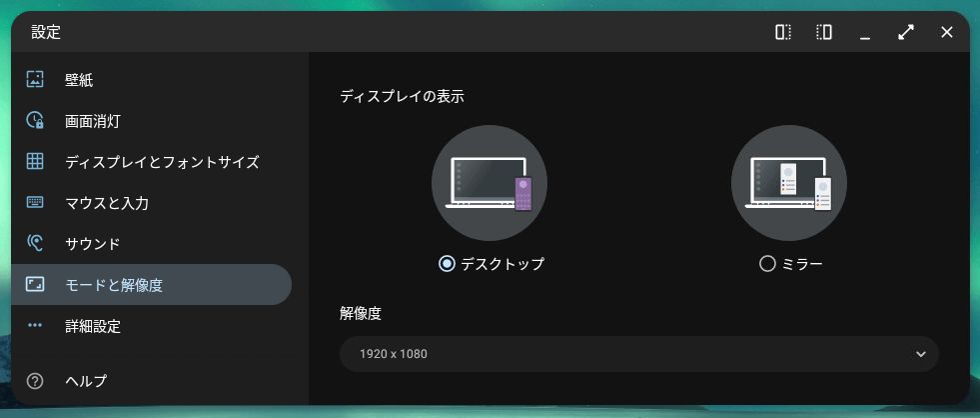Click the desktop mode illustration thumbnail
Image resolution: width=980 pixels, height=418 pixels.
point(490,183)
